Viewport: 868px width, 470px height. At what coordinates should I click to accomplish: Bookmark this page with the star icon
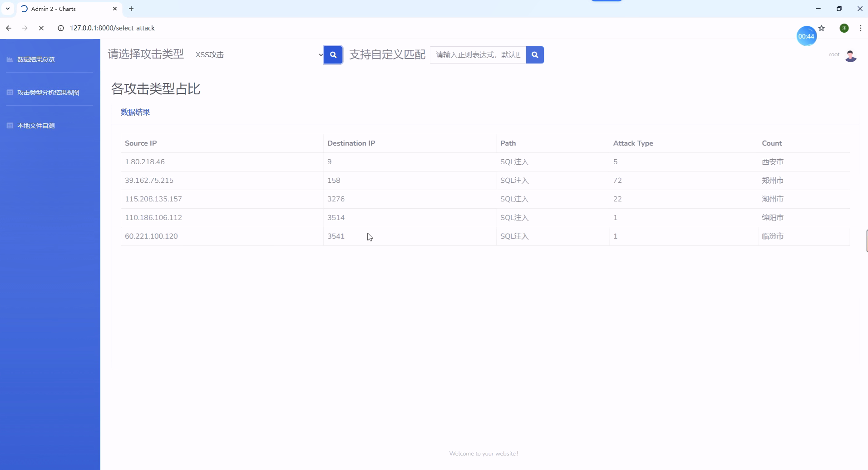822,28
